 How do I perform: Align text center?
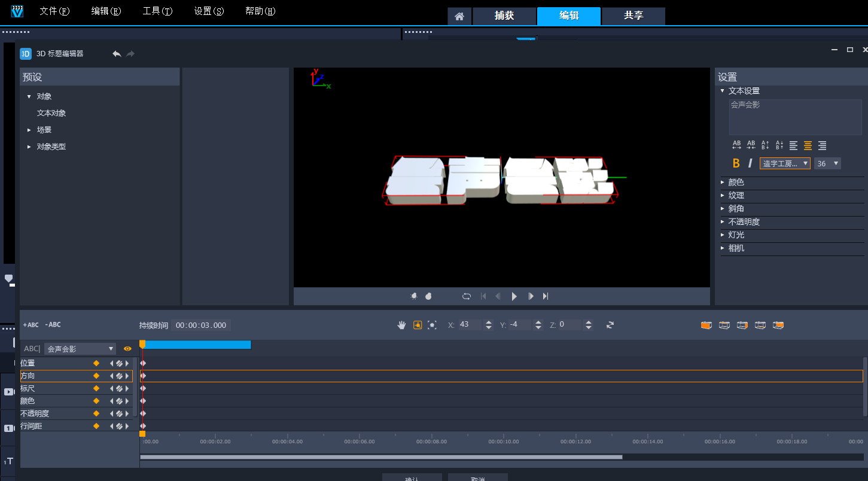pyautogui.click(x=808, y=145)
